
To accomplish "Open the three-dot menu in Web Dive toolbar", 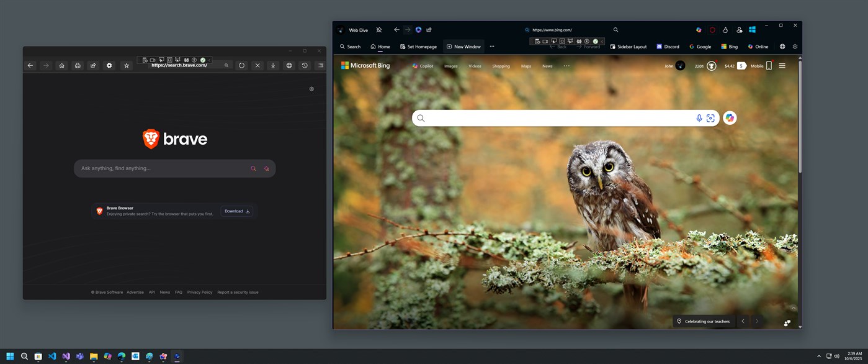I will (492, 46).
